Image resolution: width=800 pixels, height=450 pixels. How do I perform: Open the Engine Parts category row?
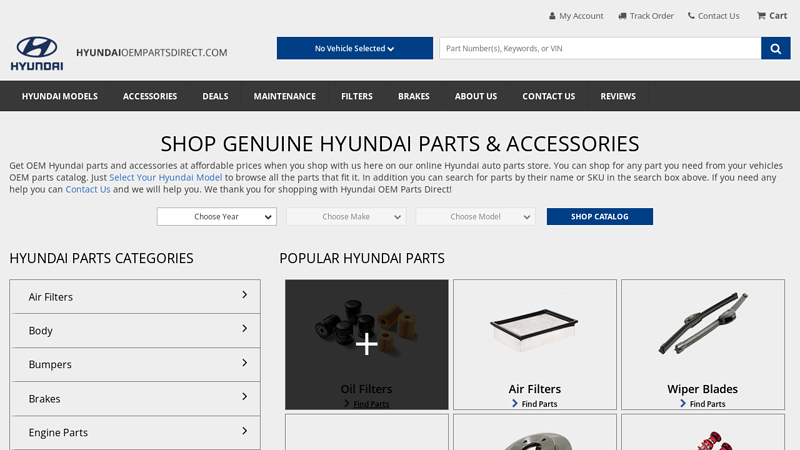(x=135, y=432)
